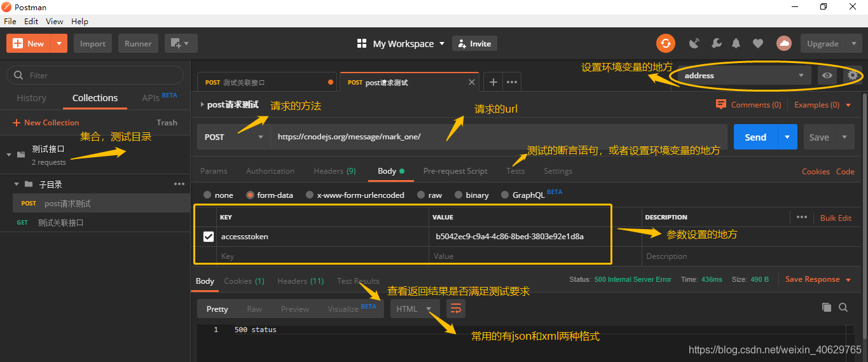Open the HTML response format dropdown
The height and width of the screenshot is (362, 868).
(x=414, y=309)
